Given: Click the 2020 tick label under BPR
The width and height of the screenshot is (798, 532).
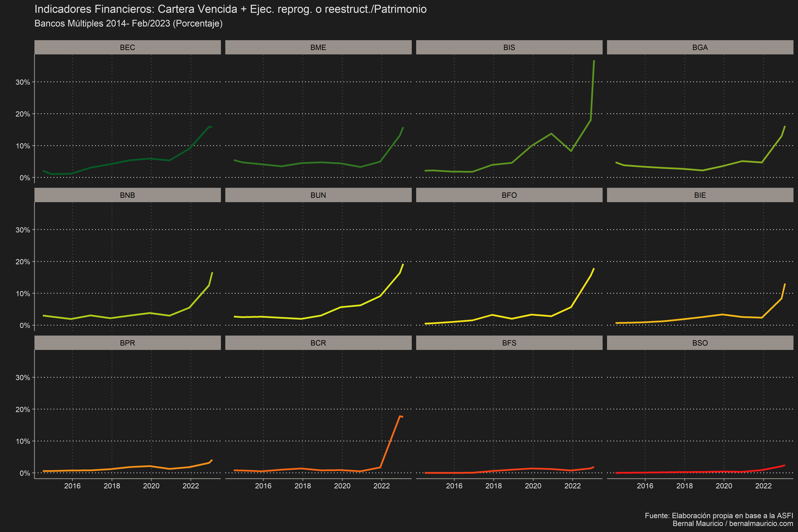Looking at the screenshot, I should click(151, 486).
